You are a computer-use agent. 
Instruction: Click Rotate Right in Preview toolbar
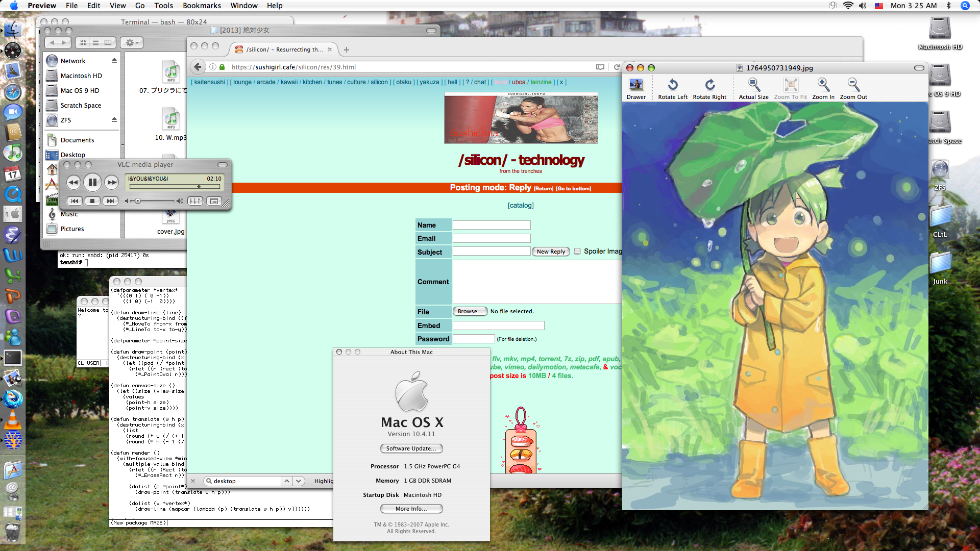[x=709, y=88]
